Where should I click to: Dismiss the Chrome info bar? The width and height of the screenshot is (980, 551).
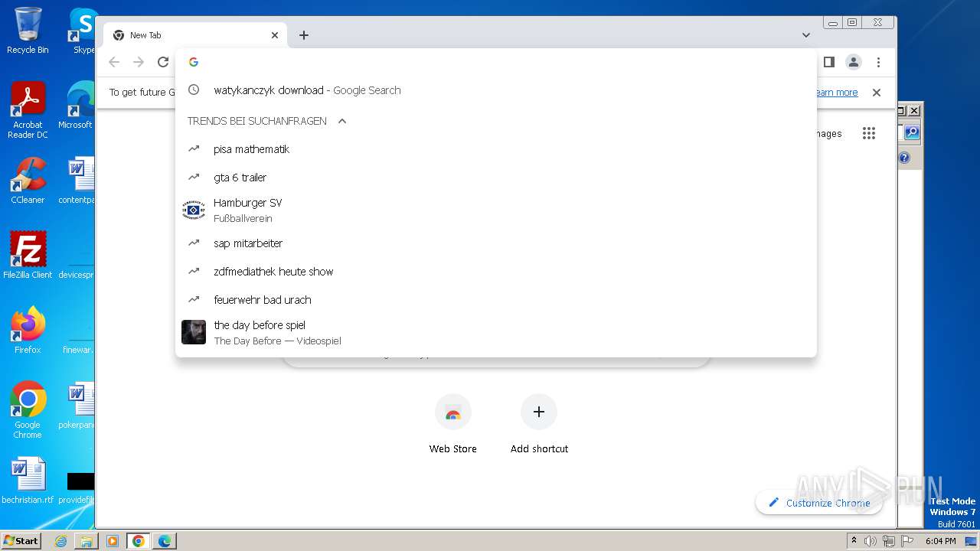coord(877,93)
